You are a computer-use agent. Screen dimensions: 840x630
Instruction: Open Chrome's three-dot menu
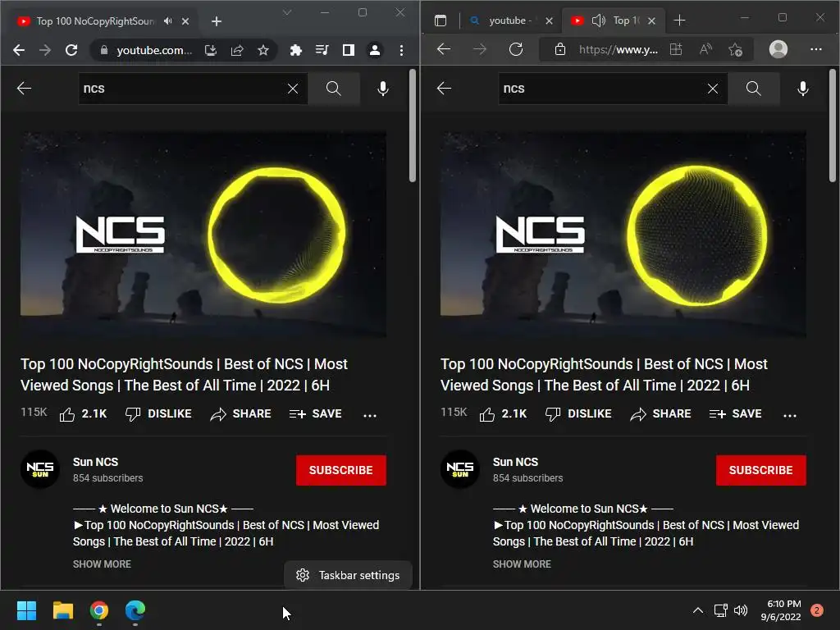tap(401, 50)
